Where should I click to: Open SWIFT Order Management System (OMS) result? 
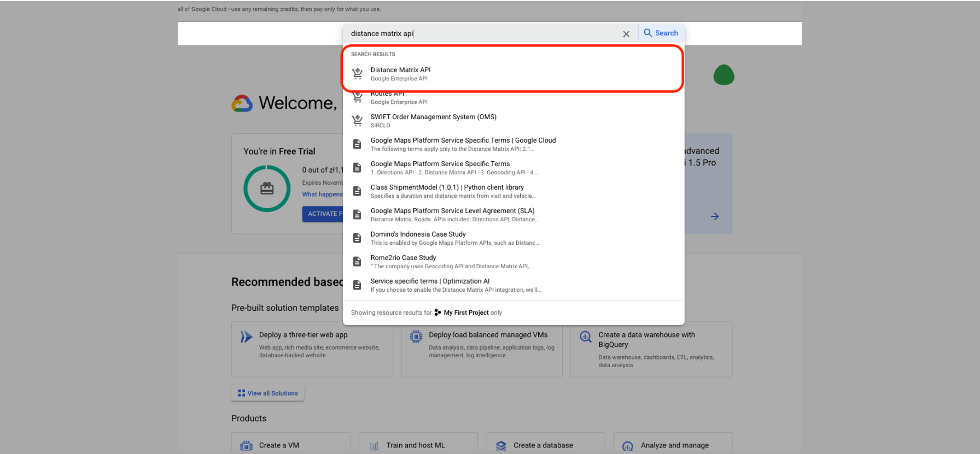coord(514,121)
